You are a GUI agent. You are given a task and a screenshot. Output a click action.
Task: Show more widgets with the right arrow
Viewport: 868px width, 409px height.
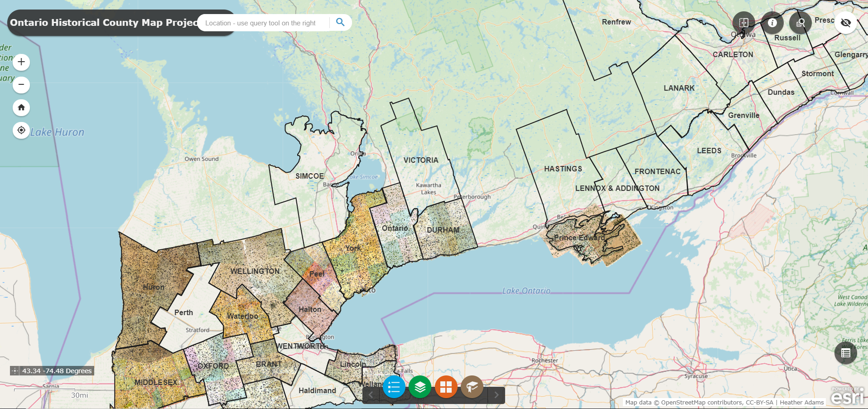pos(497,394)
